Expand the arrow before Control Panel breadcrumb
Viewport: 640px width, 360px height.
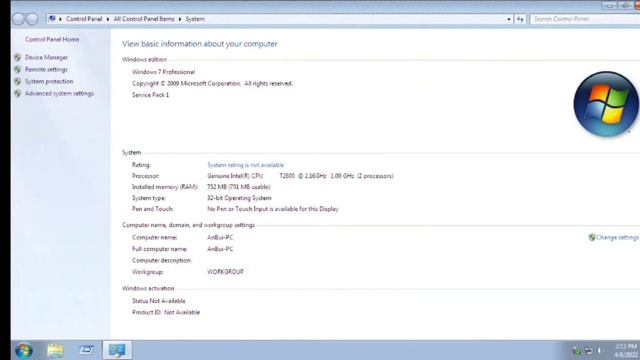point(60,19)
